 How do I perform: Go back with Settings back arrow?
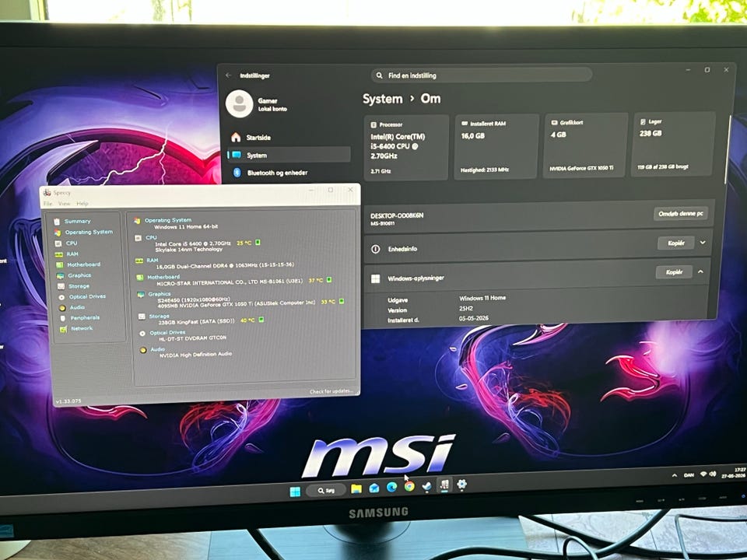click(228, 75)
